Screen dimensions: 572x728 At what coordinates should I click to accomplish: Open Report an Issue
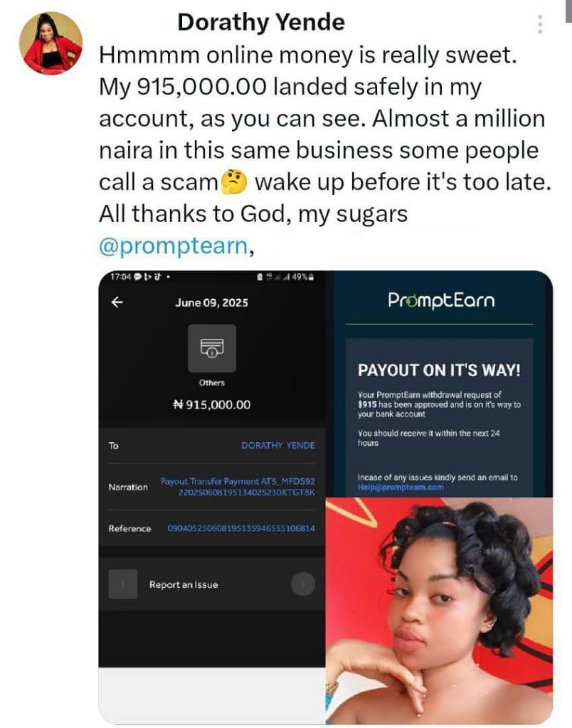point(212,584)
